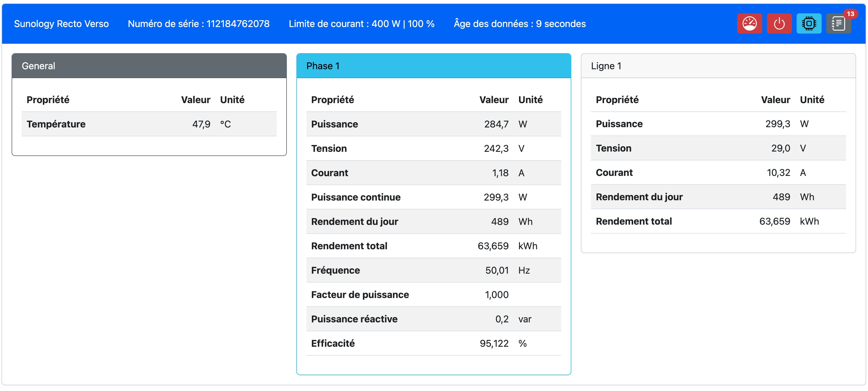Click the Limite de courant 400 W text
This screenshot has height=391, width=868.
tap(361, 23)
